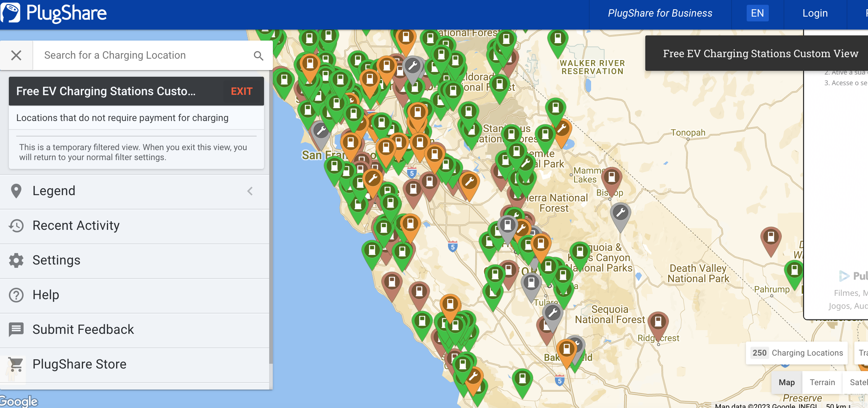Open the EN language selector
Screen dimensions: 868x408
[x=757, y=13]
